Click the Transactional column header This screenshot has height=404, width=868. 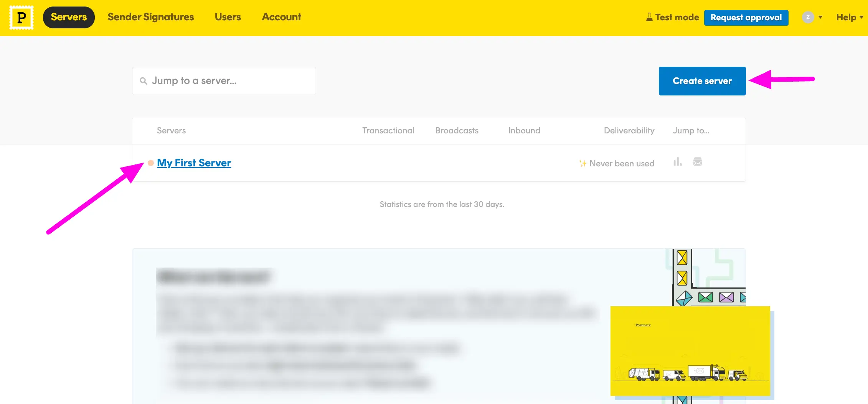click(x=388, y=131)
